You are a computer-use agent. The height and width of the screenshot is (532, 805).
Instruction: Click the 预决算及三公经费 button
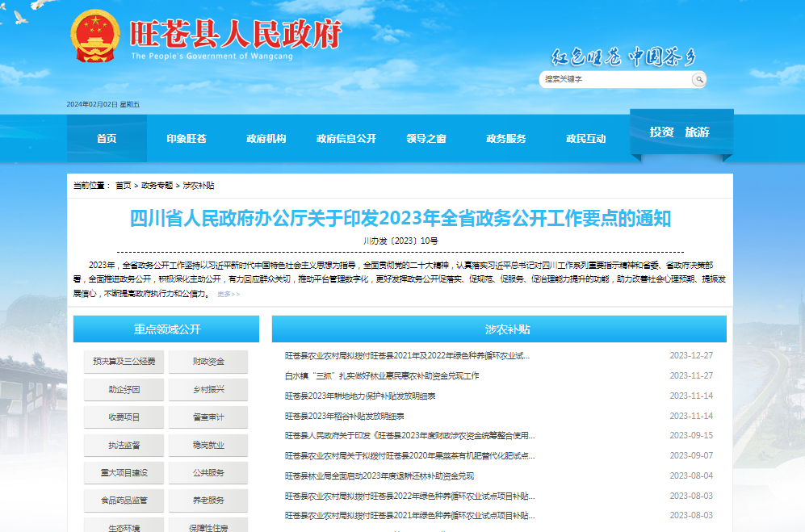coord(124,362)
